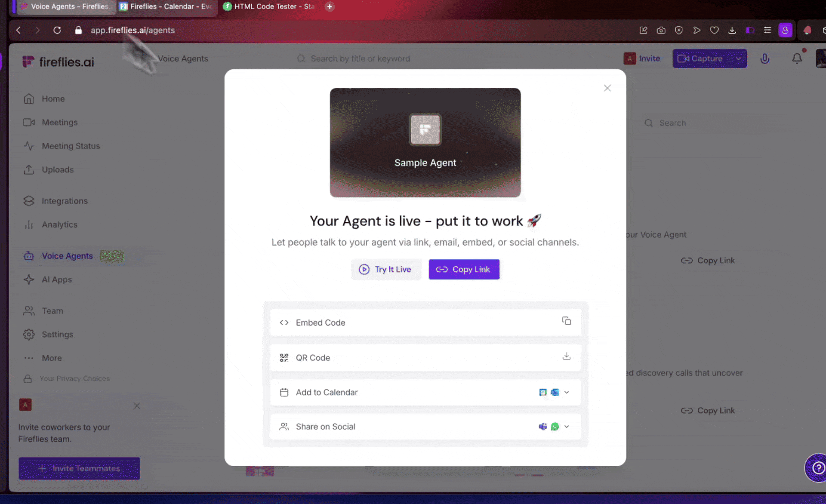The height and width of the screenshot is (504, 826).
Task: Open the Meetings section in the sidebar
Action: pos(60,122)
